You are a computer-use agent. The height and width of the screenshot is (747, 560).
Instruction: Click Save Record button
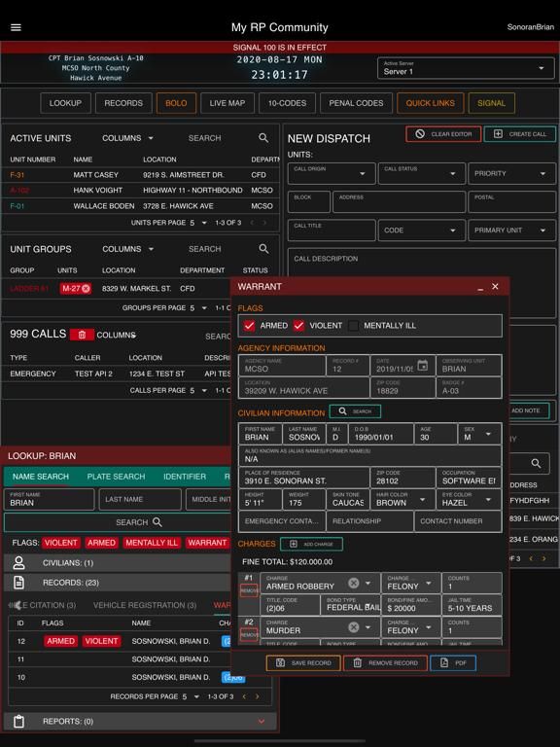coord(303,662)
